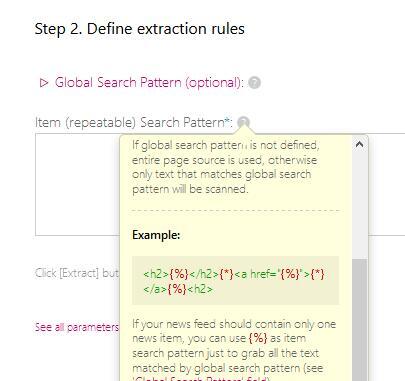Click the </a> closing tag in example code
Screen dimensions: 405x381
click(155, 289)
